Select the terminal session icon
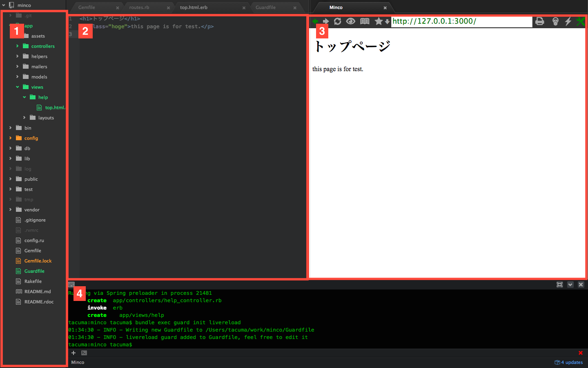The width and height of the screenshot is (588, 368). (x=84, y=353)
